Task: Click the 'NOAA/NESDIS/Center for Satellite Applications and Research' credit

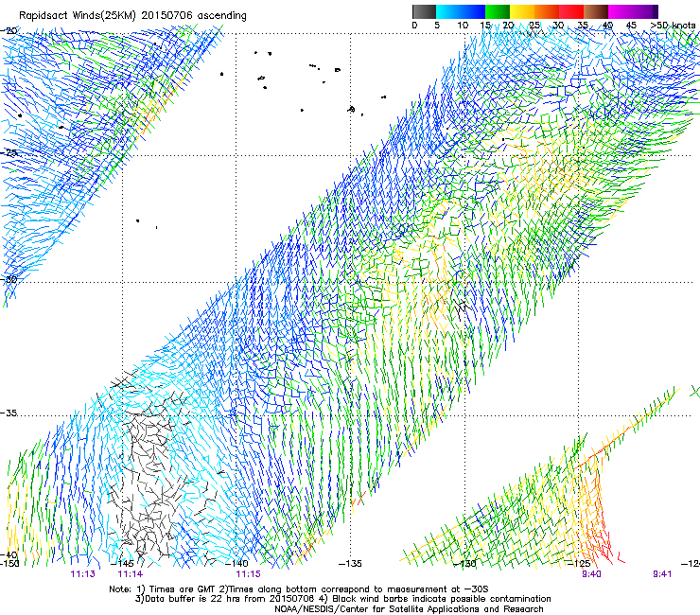Action: (409, 609)
